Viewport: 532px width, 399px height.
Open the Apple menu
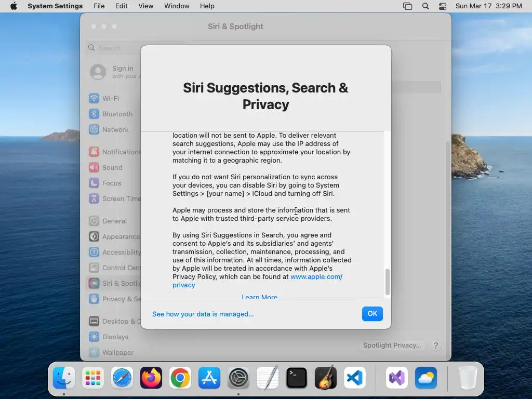pos(14,6)
